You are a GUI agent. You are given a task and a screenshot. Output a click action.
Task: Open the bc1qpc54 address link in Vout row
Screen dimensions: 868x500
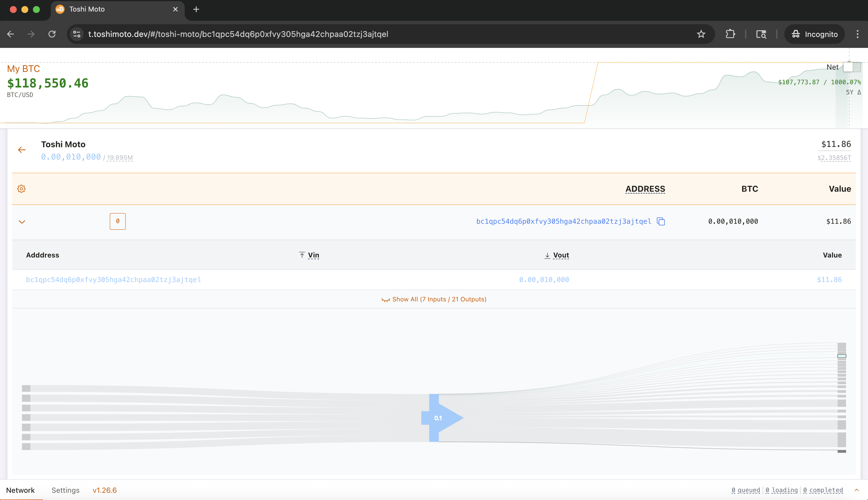(114, 279)
